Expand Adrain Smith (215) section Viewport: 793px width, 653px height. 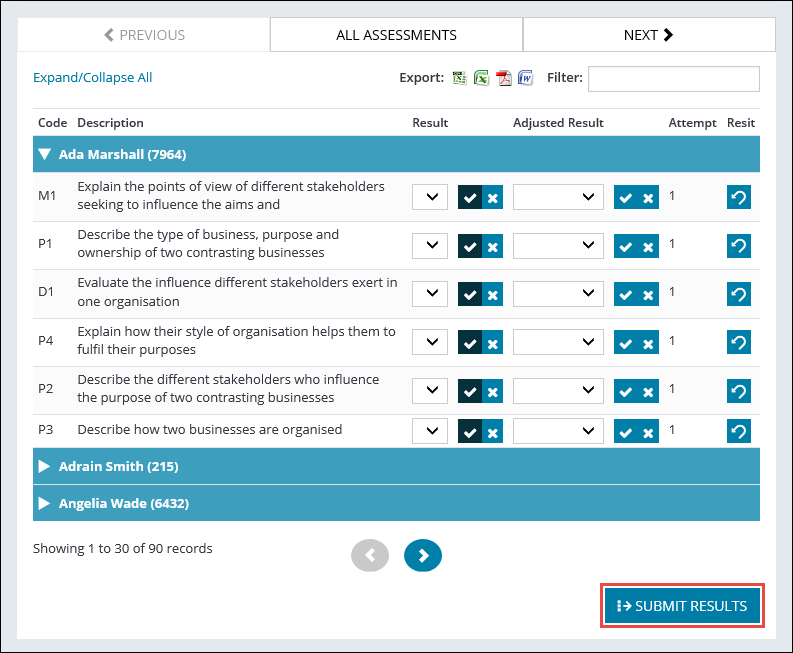point(44,467)
